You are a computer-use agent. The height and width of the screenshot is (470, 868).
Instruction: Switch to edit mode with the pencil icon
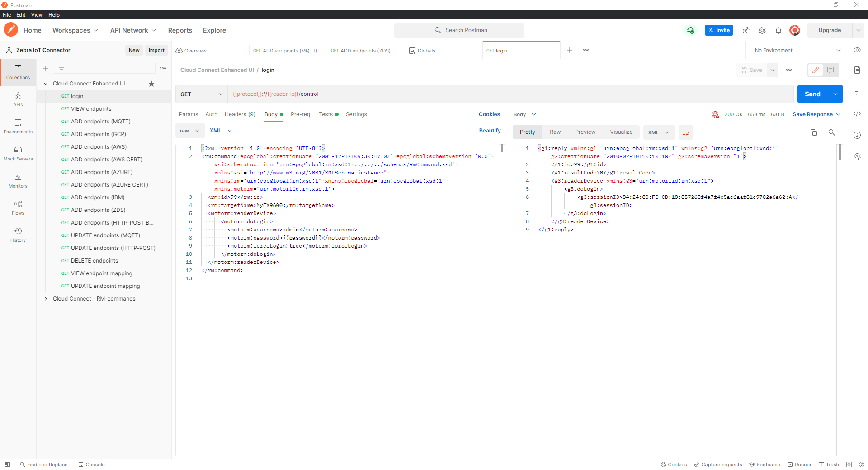click(816, 70)
